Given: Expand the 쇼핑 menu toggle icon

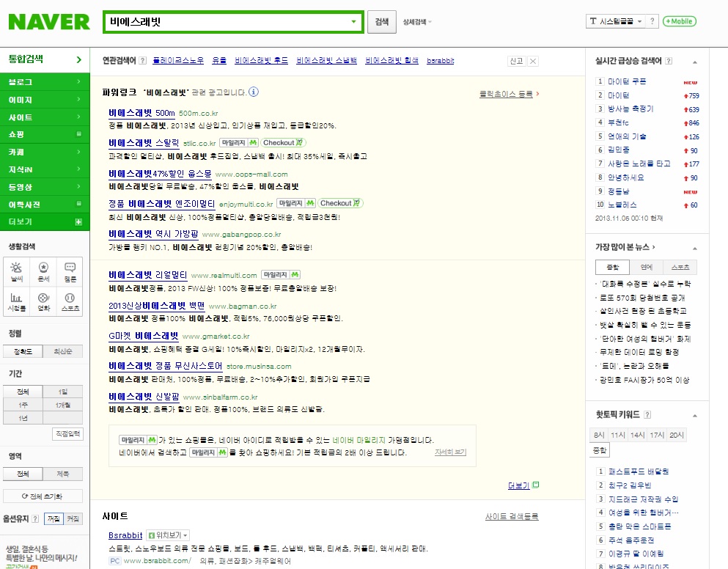Looking at the screenshot, I should click(79, 134).
